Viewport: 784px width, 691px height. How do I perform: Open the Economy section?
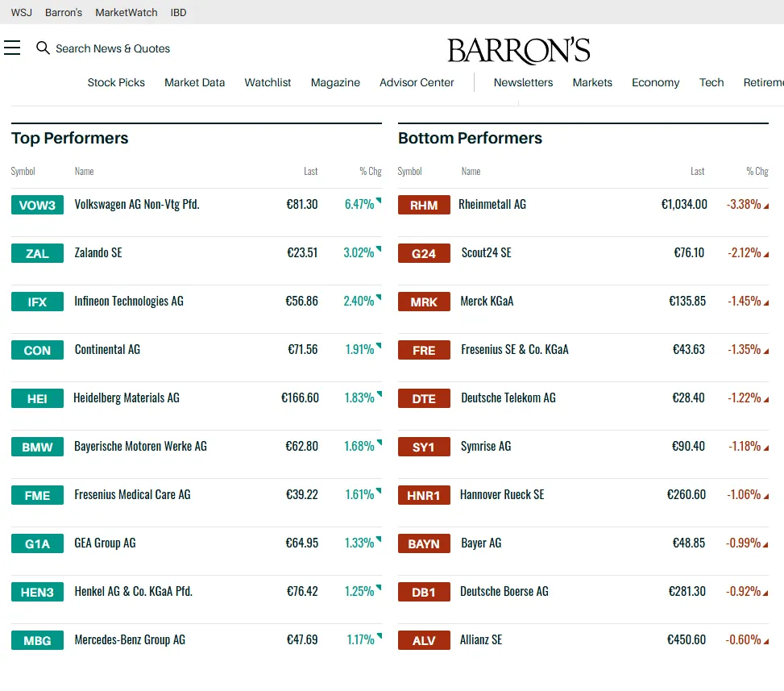(656, 82)
